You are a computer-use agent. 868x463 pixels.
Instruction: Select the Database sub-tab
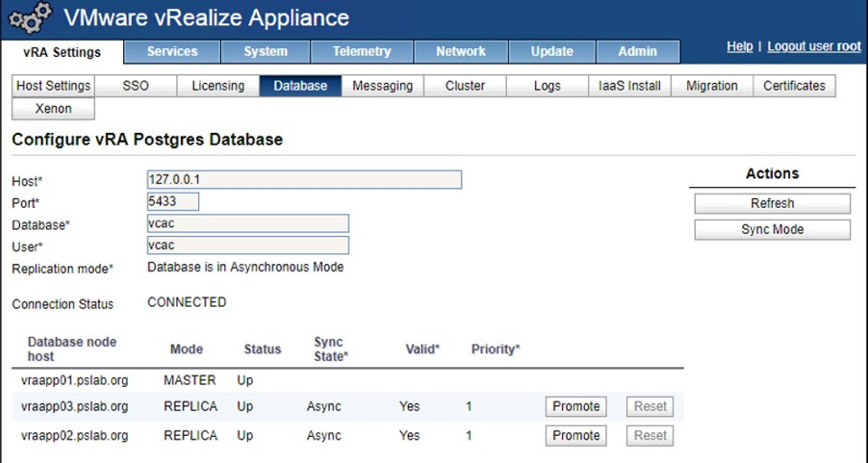[x=300, y=86]
